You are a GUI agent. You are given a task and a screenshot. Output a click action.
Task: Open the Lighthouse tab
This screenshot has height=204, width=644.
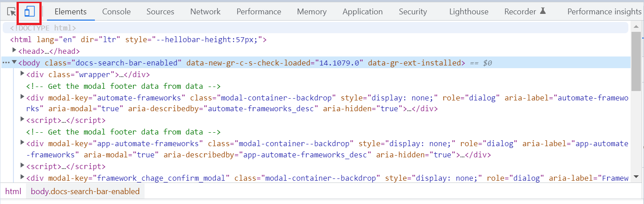[x=469, y=12]
